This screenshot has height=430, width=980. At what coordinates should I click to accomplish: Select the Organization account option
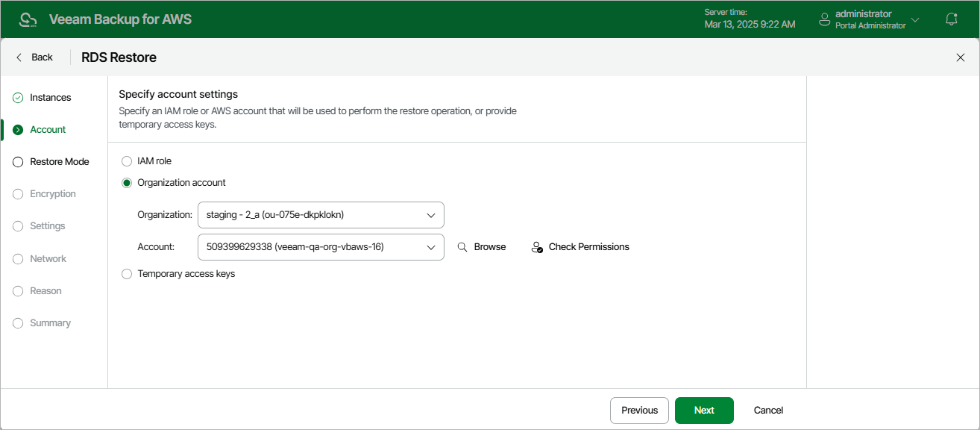127,182
